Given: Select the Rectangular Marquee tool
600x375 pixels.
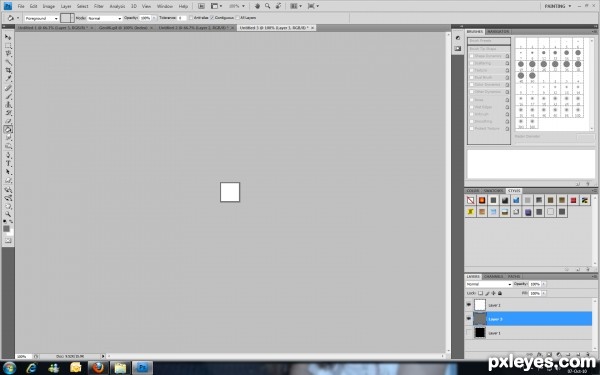Looking at the screenshot, I should (x=8, y=46).
